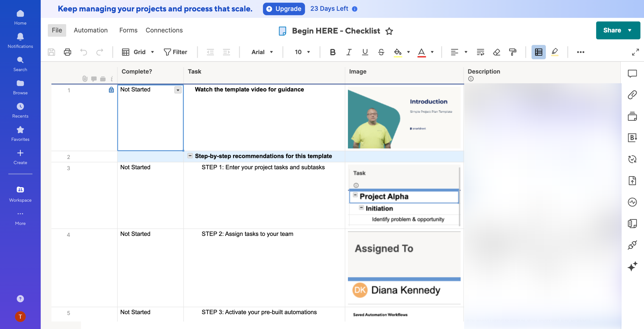This screenshot has height=329, width=644.
Task: Click the Undo arrow
Action: tap(84, 52)
